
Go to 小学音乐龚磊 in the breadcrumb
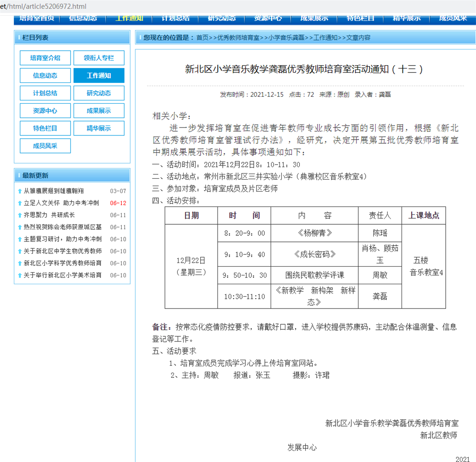286,38
